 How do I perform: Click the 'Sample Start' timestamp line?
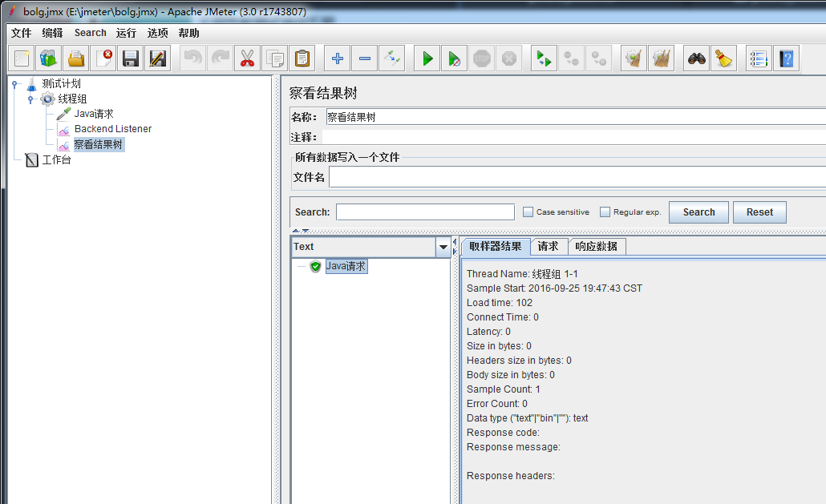554,288
